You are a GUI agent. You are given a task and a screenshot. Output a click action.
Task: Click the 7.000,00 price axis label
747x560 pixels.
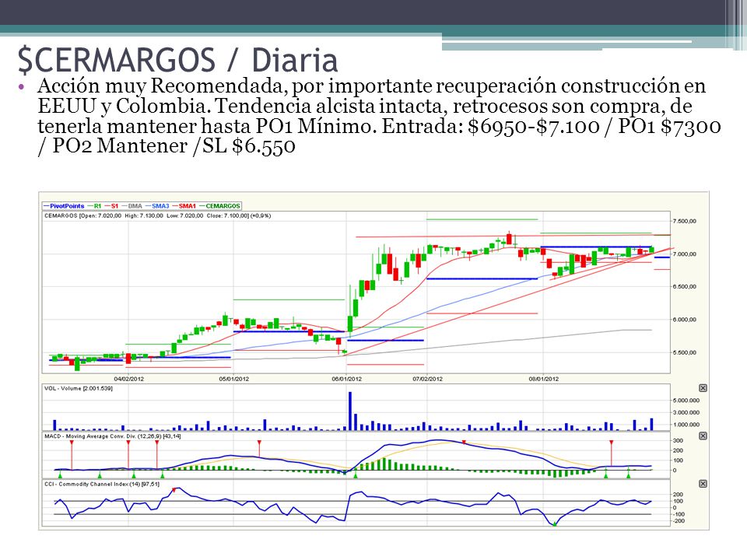685,254
